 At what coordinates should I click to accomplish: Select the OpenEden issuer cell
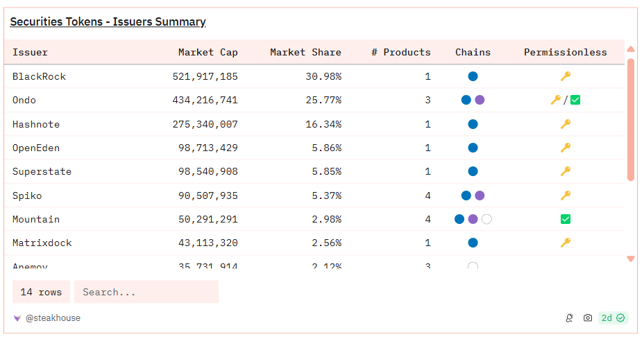coord(36,148)
